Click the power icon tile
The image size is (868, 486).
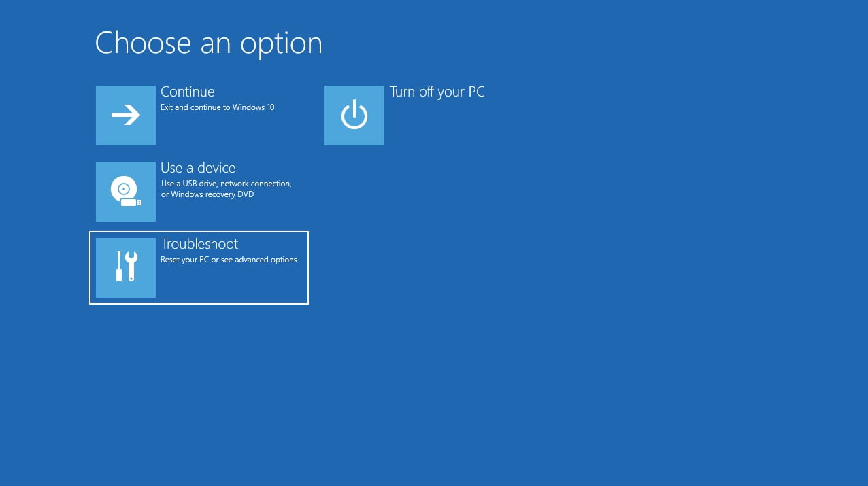click(x=354, y=116)
